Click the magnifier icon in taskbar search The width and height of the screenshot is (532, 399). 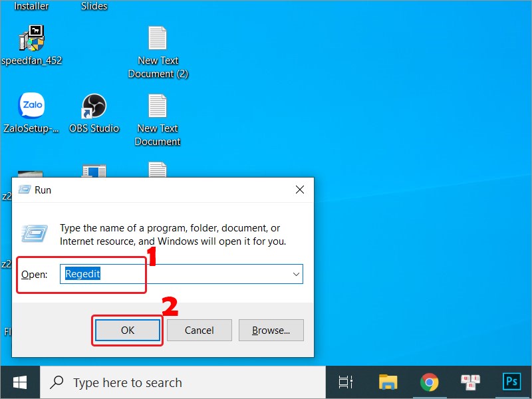click(x=57, y=382)
